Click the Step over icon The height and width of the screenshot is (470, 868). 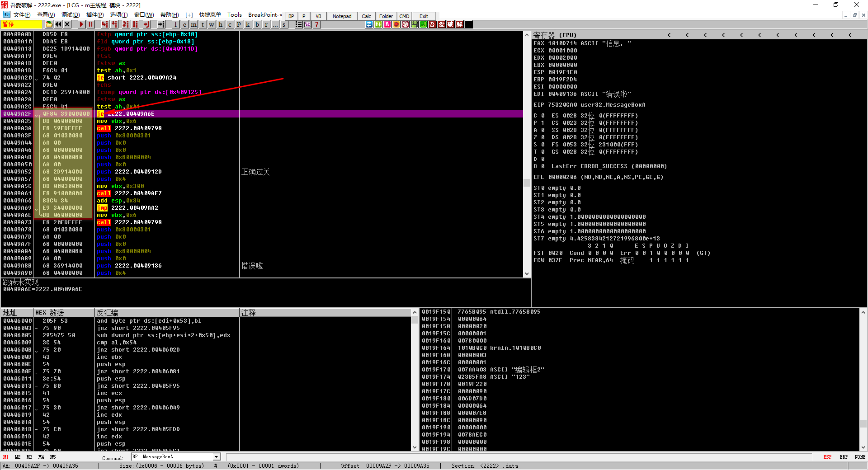114,24
